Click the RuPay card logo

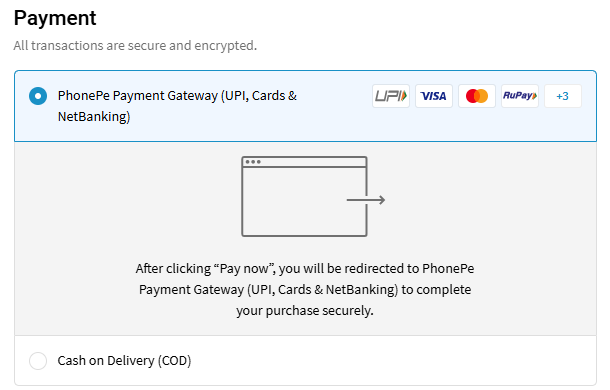point(520,96)
